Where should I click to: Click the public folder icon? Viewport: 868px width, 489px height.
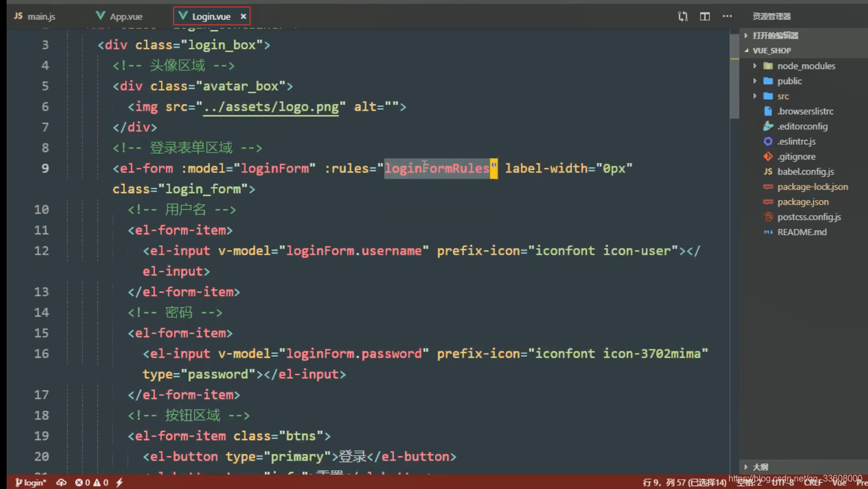tap(768, 81)
